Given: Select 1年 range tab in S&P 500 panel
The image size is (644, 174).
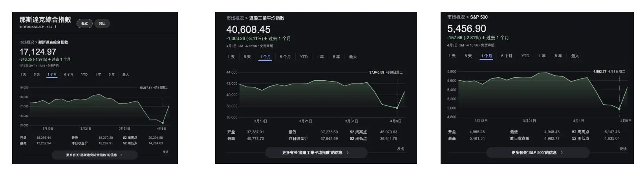Looking at the screenshot, I should tap(542, 56).
